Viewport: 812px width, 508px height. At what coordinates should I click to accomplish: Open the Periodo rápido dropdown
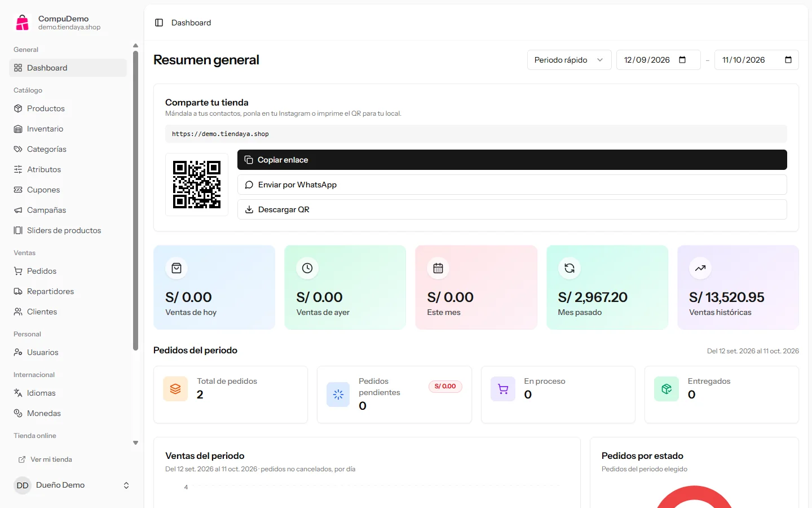pos(570,60)
